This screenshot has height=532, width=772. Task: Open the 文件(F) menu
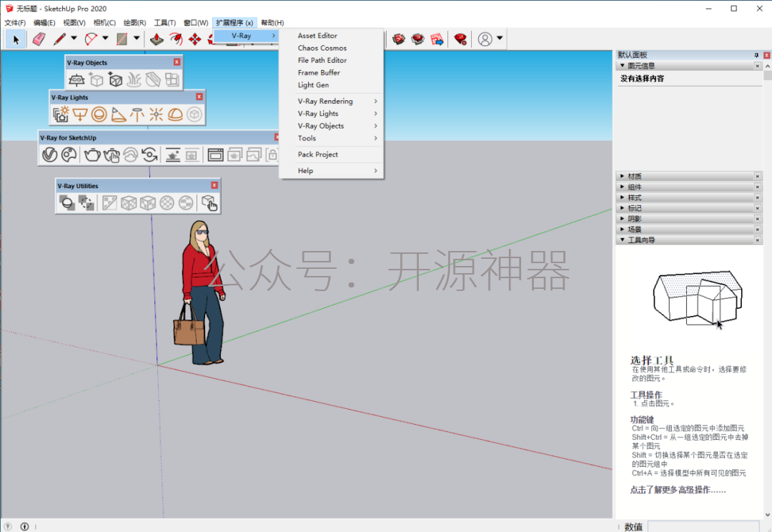(15, 23)
